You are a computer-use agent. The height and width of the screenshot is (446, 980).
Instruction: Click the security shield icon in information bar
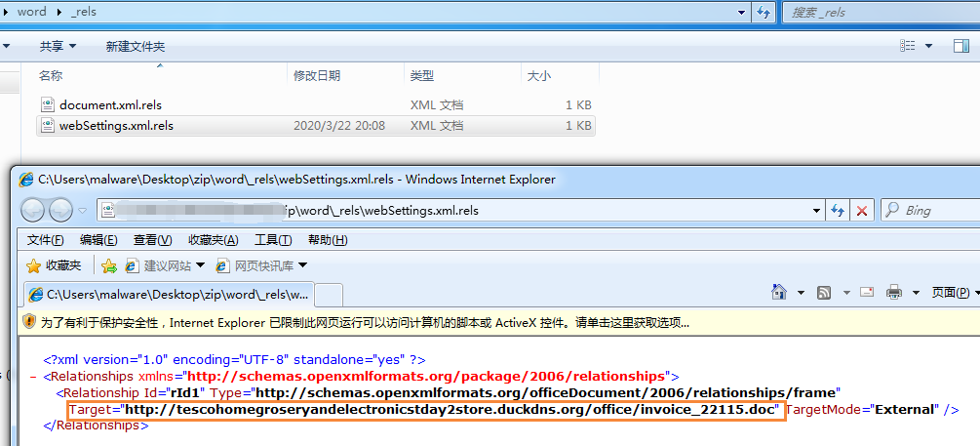coord(29,322)
